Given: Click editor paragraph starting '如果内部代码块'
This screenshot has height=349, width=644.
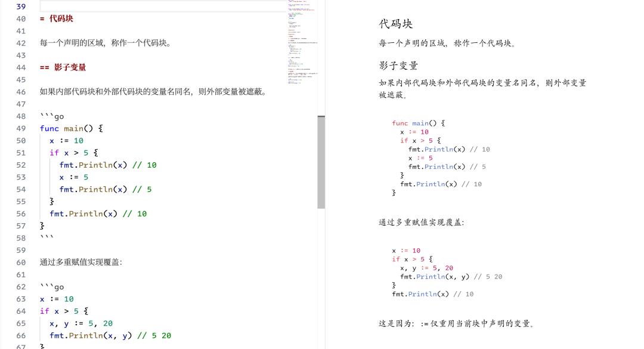Looking at the screenshot, I should pos(154,92).
